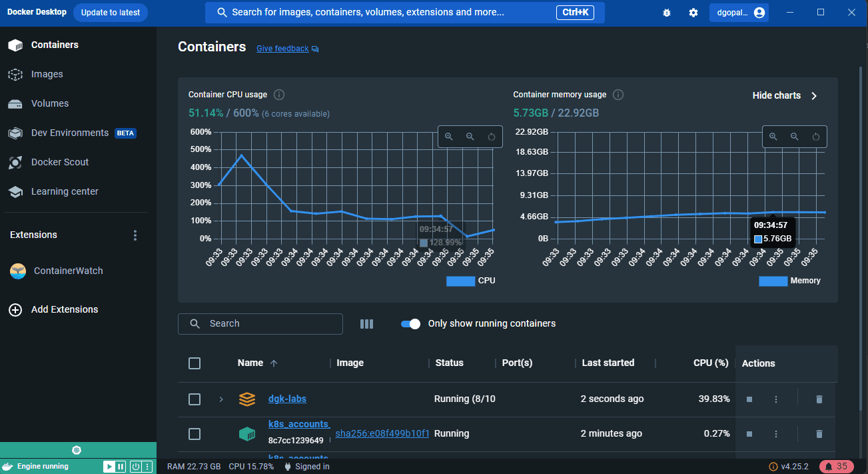868x474 pixels.
Task: Open the settings gear icon
Action: tap(693, 13)
